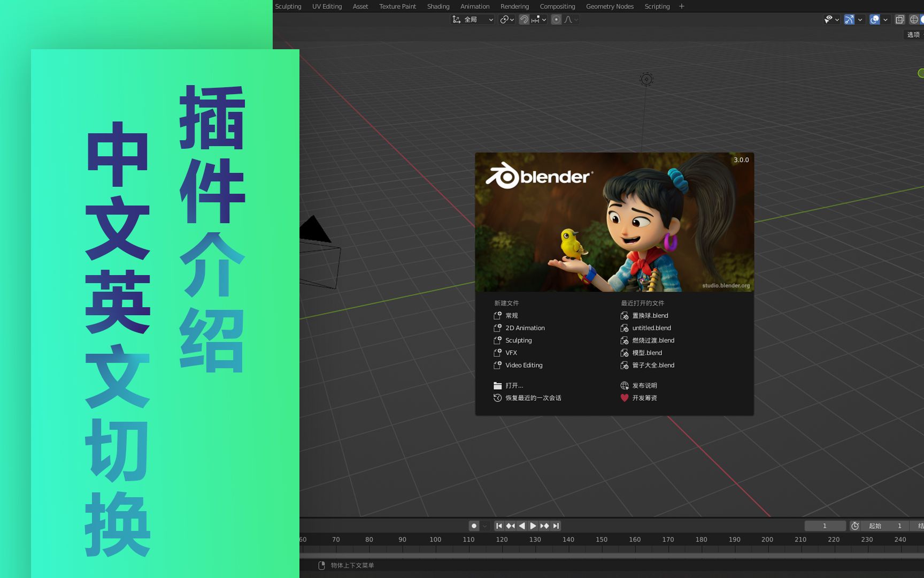Switch to the Animation workspace tab
924x578 pixels.
[x=475, y=6]
